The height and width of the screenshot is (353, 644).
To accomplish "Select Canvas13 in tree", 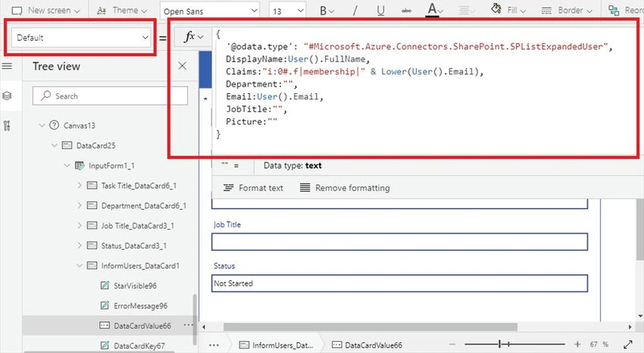I will 80,125.
